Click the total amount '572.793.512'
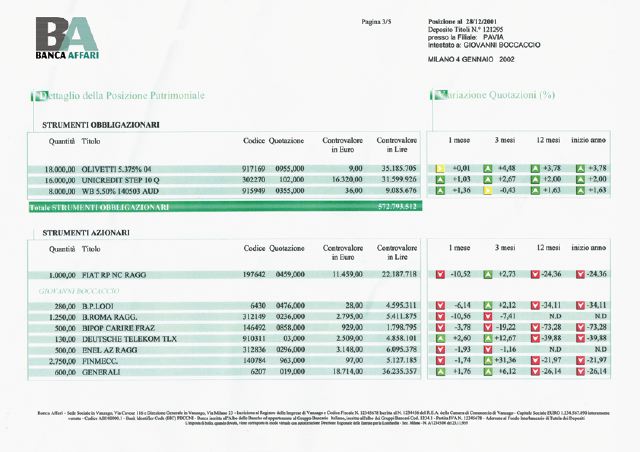Viewport: 640px width, 452px height. (x=397, y=207)
